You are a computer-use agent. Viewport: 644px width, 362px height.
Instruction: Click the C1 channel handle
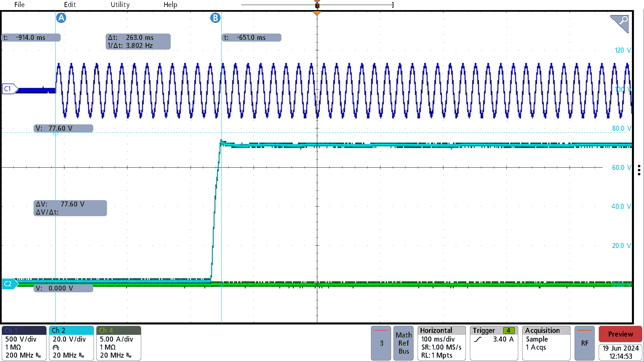pyautogui.click(x=9, y=89)
